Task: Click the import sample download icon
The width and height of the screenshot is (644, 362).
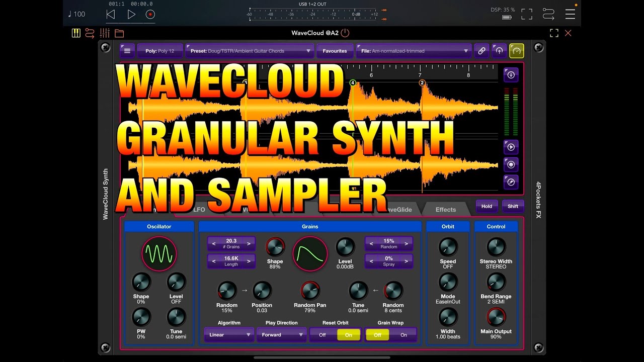Action: 511,75
